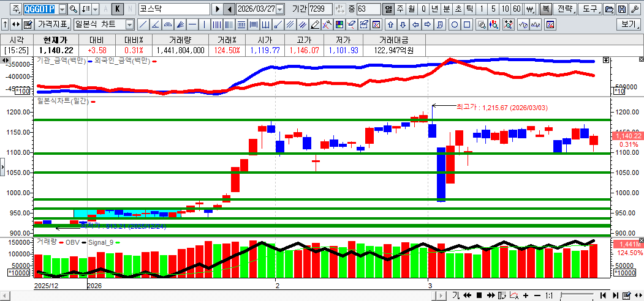Expand the 일본식 차트 chart type dropdown
This screenshot has width=644, height=301.
(x=129, y=24)
